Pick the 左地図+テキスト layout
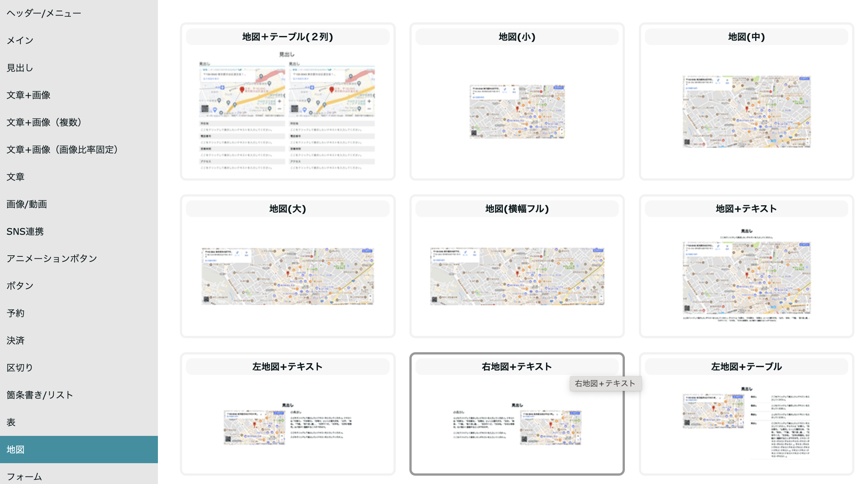 coord(287,424)
